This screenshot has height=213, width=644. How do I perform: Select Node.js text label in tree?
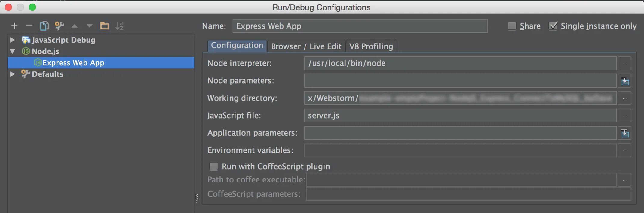(45, 51)
